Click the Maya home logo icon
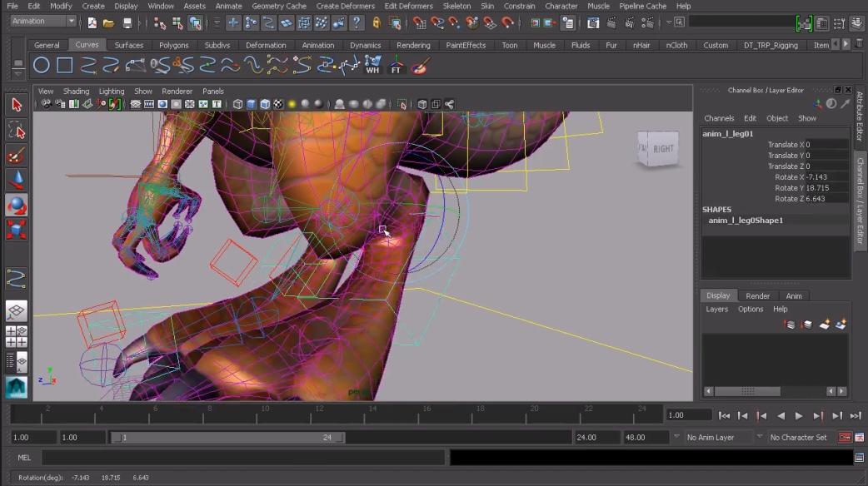Screen dimensions: 868x486 tap(16, 386)
